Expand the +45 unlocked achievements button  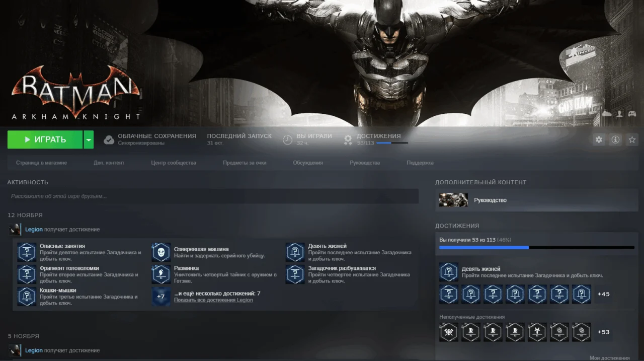click(x=603, y=294)
